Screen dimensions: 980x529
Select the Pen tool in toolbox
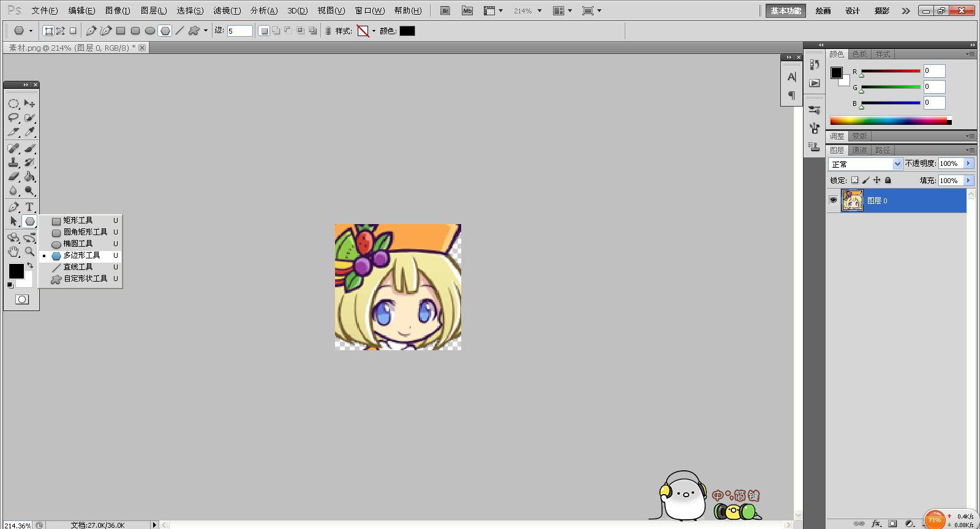13,207
